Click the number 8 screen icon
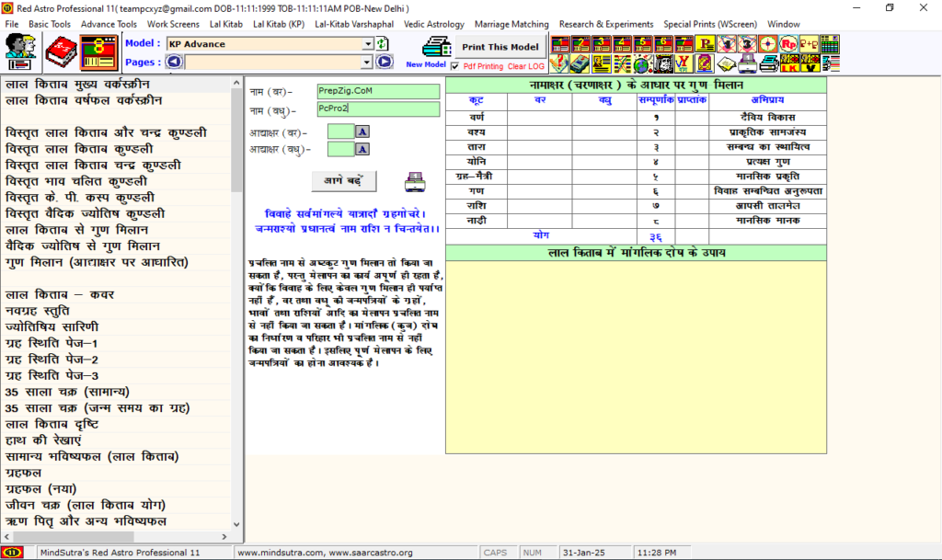Viewport: 942px width, 560px height. coord(99,52)
